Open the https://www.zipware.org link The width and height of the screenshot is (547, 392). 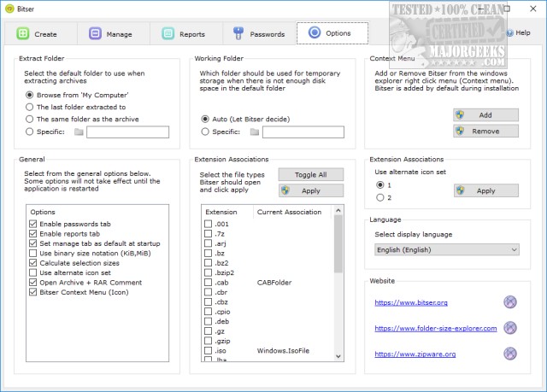pos(415,354)
